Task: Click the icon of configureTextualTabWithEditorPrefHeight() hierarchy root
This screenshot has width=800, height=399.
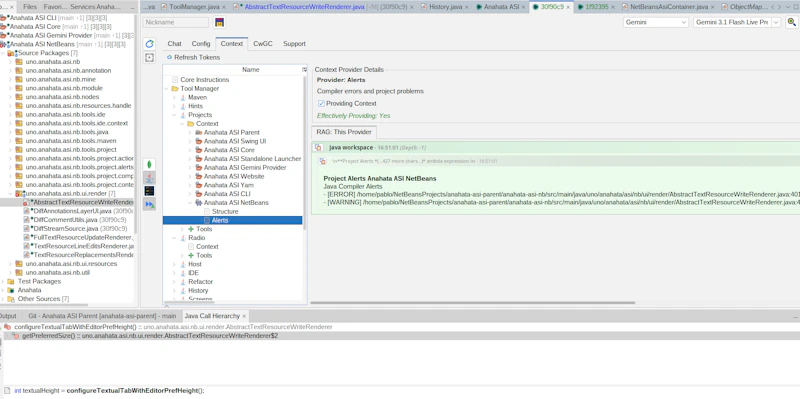Action: pyautogui.click(x=7, y=327)
